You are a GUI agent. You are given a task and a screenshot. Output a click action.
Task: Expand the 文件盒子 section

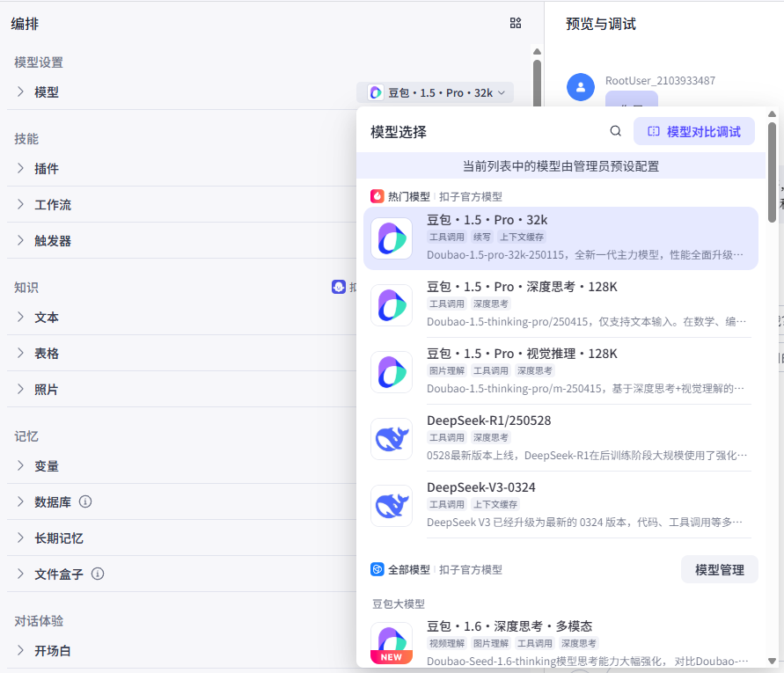(20, 574)
